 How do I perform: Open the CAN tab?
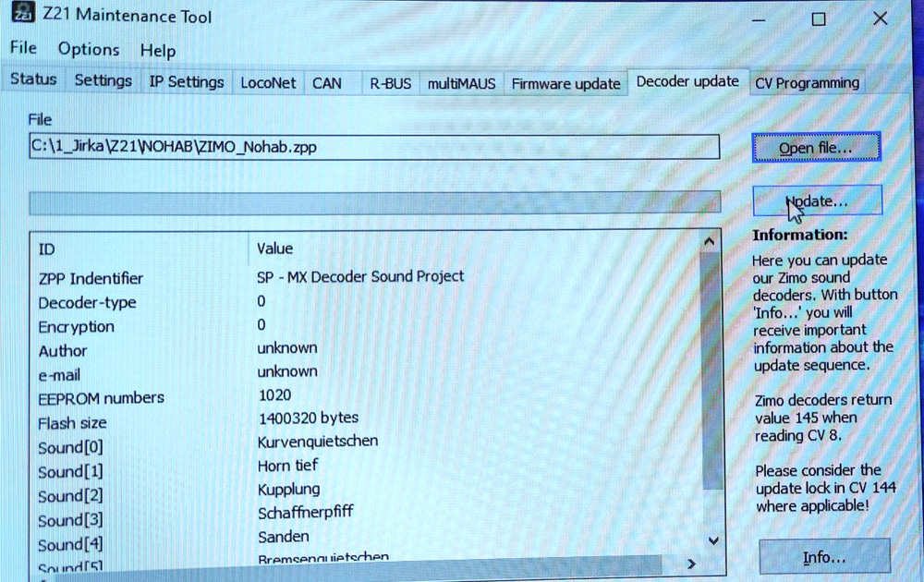[326, 83]
